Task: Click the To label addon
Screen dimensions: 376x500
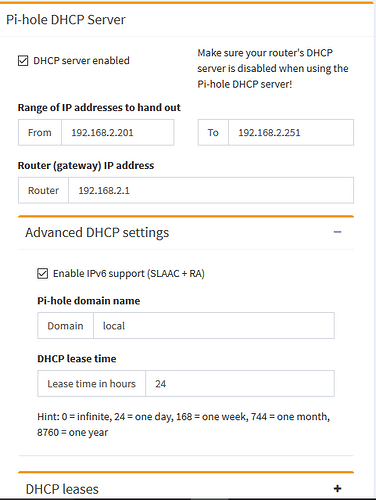Action: (213, 133)
